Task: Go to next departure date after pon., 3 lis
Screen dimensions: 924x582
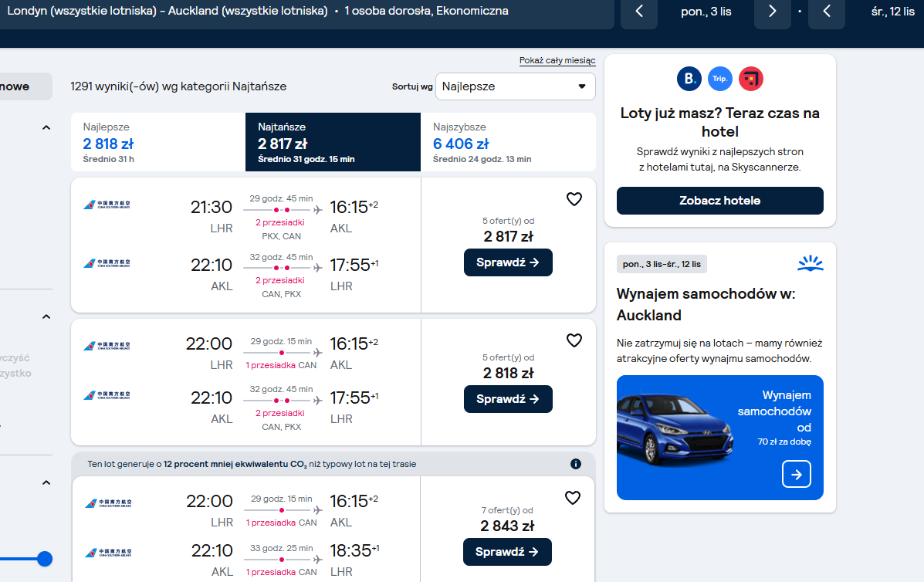Action: [x=773, y=11]
